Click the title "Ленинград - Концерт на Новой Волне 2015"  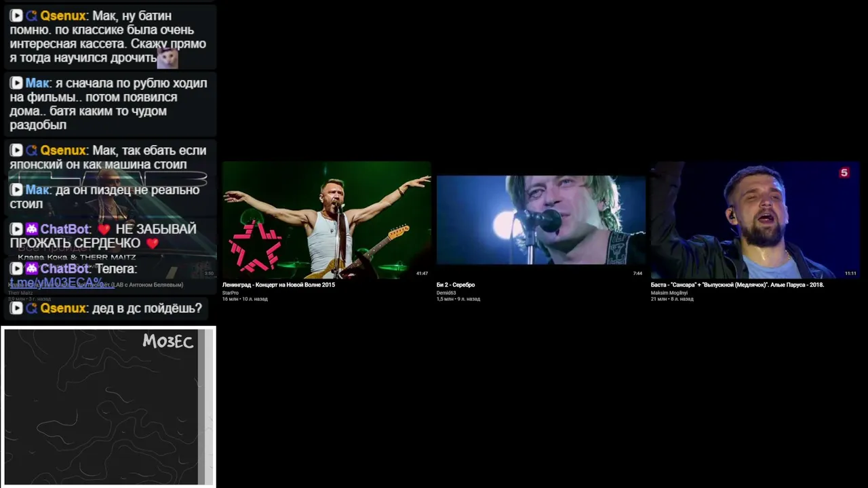point(279,285)
